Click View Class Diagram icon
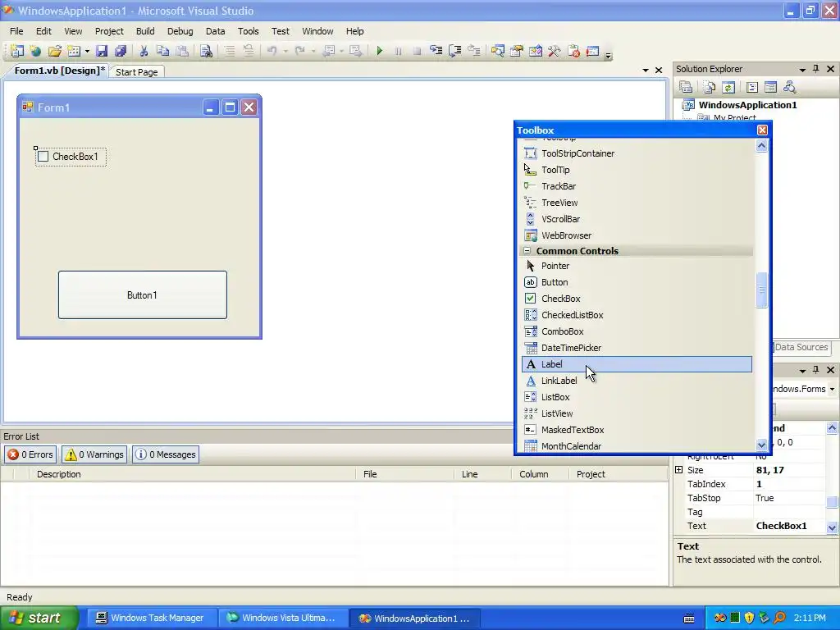The image size is (840, 630). 789,87
